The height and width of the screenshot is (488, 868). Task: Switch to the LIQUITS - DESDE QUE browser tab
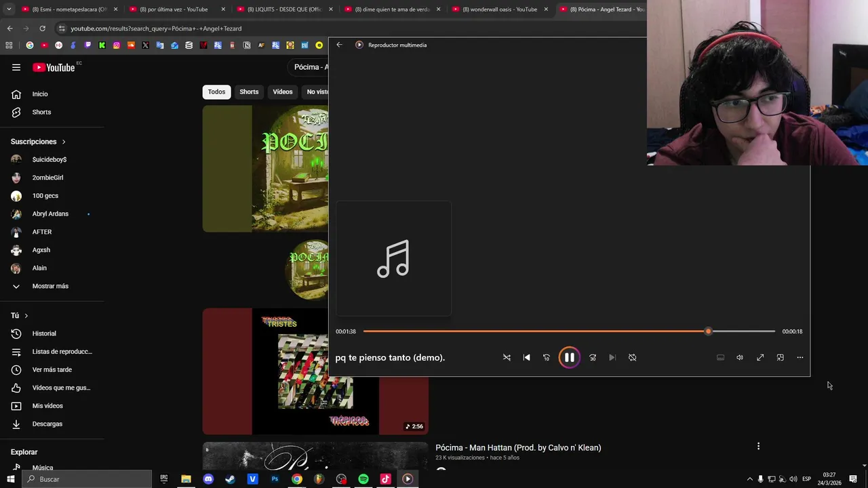click(285, 9)
